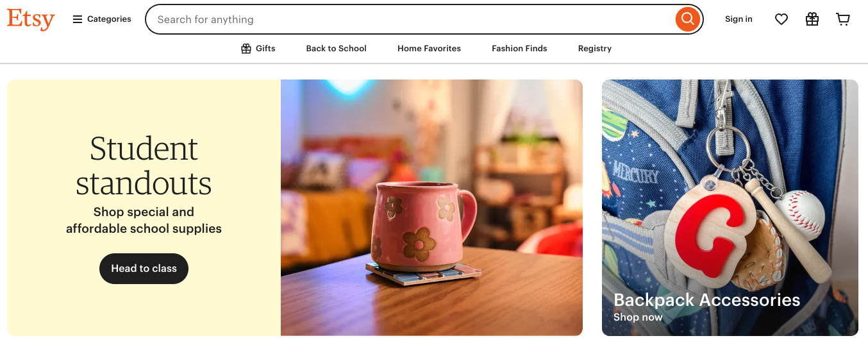Open the shopping cart icon
Viewport: 868px width, 345px height.
(843, 19)
